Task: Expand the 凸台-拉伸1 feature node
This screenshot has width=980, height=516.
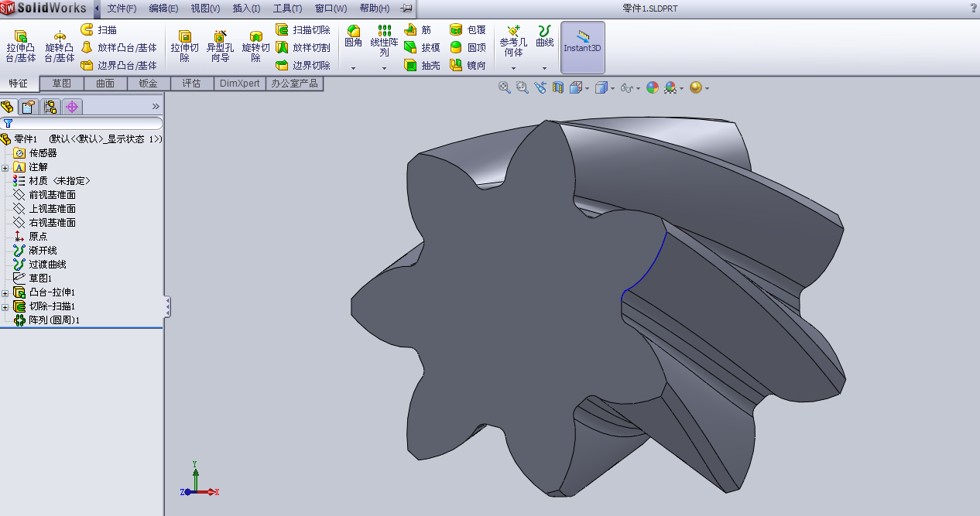Action: point(5,292)
